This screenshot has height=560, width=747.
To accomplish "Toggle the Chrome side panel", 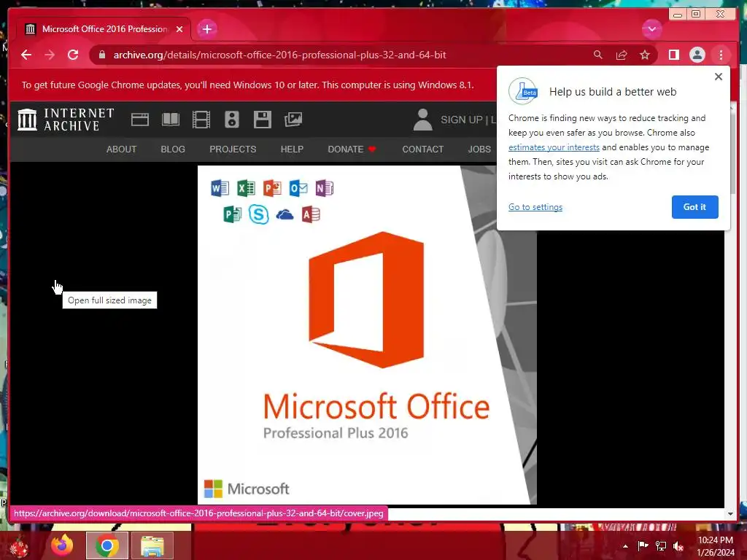I will click(x=673, y=55).
